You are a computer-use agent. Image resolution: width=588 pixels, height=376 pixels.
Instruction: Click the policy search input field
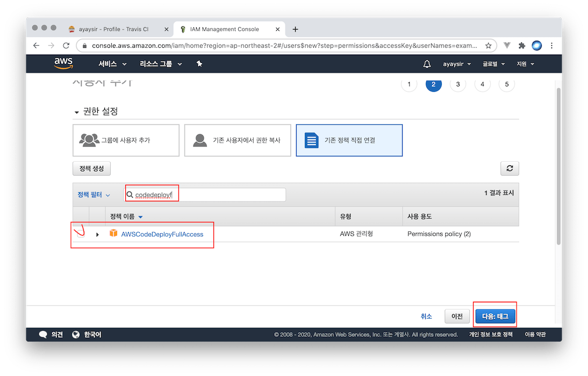[x=210, y=194]
